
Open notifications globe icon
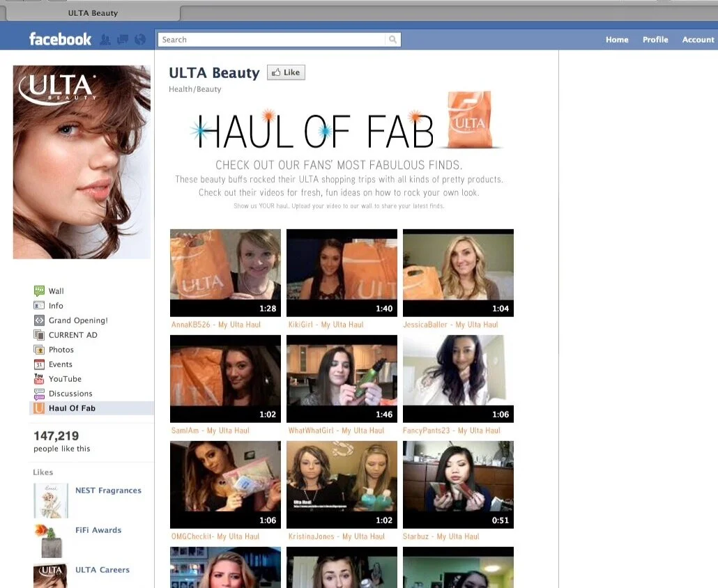click(140, 40)
